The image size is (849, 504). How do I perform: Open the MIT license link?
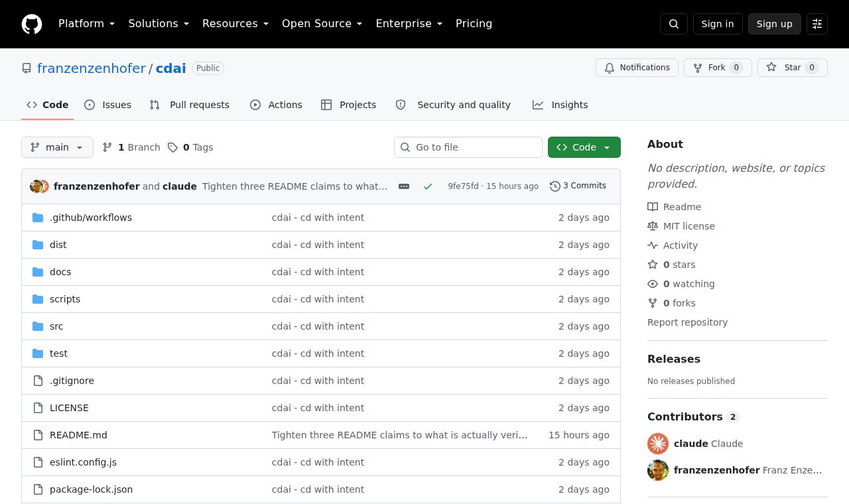pyautogui.click(x=681, y=226)
